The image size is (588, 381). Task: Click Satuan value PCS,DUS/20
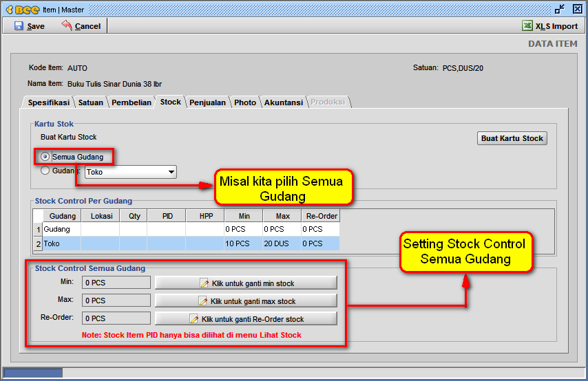click(463, 68)
